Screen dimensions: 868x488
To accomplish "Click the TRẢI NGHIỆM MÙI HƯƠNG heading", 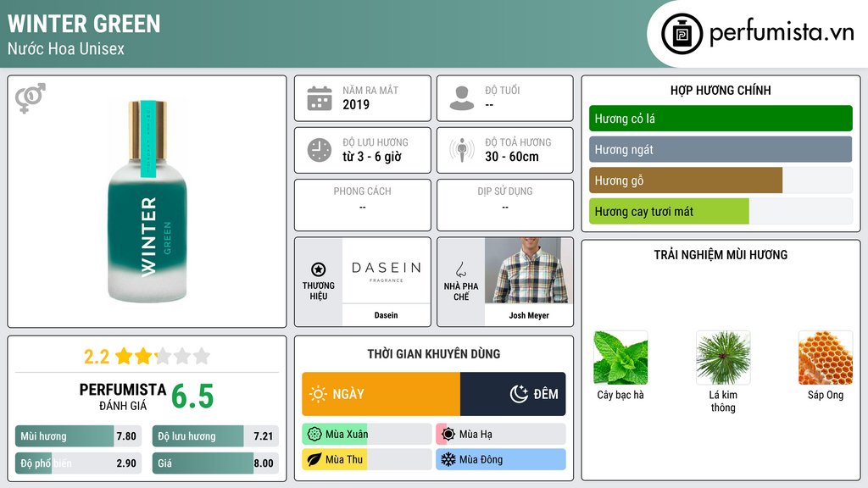I will point(721,255).
